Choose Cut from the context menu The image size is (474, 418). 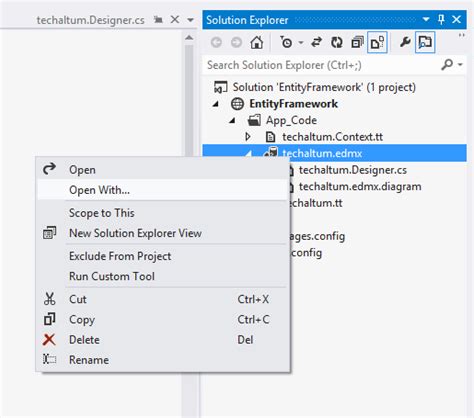coord(162,299)
